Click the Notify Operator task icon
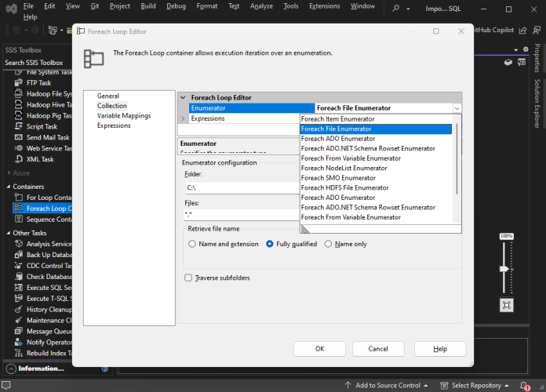 point(19,343)
